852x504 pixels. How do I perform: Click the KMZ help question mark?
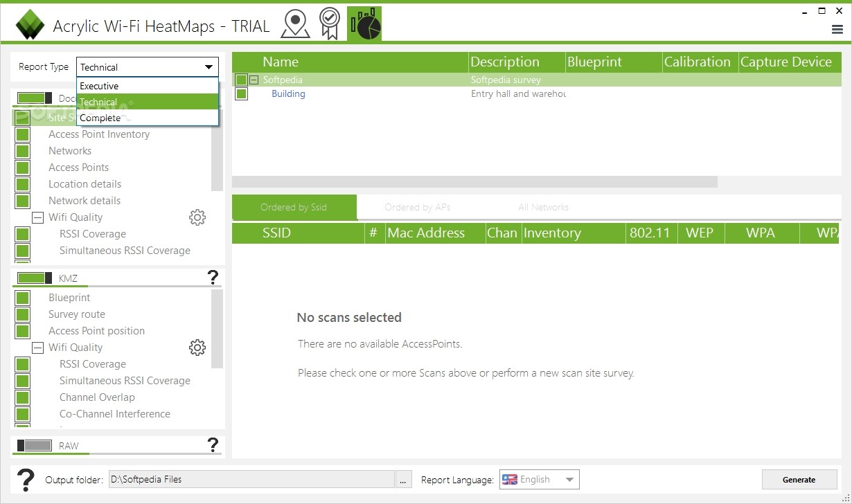[x=213, y=278]
